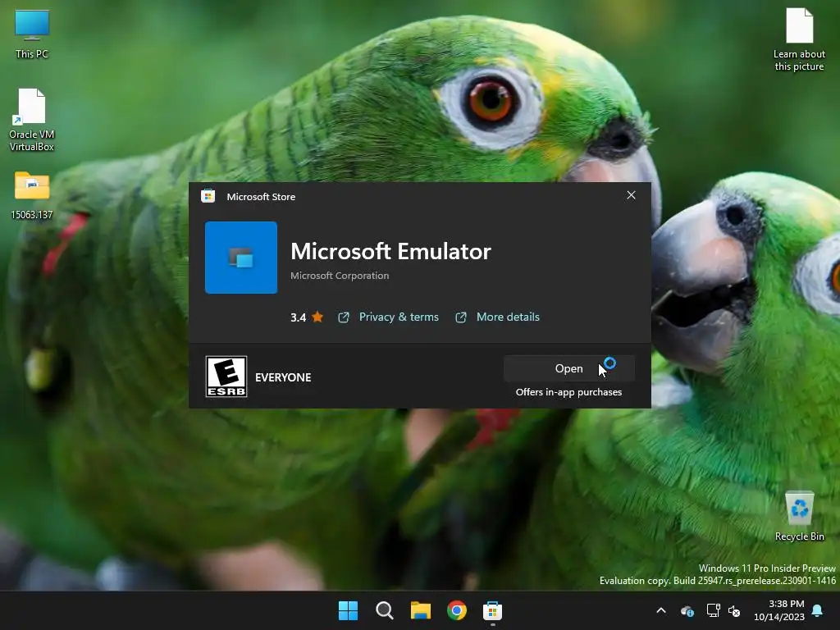The width and height of the screenshot is (840, 630).
Task: Open the notifications bell
Action: [x=818, y=610]
